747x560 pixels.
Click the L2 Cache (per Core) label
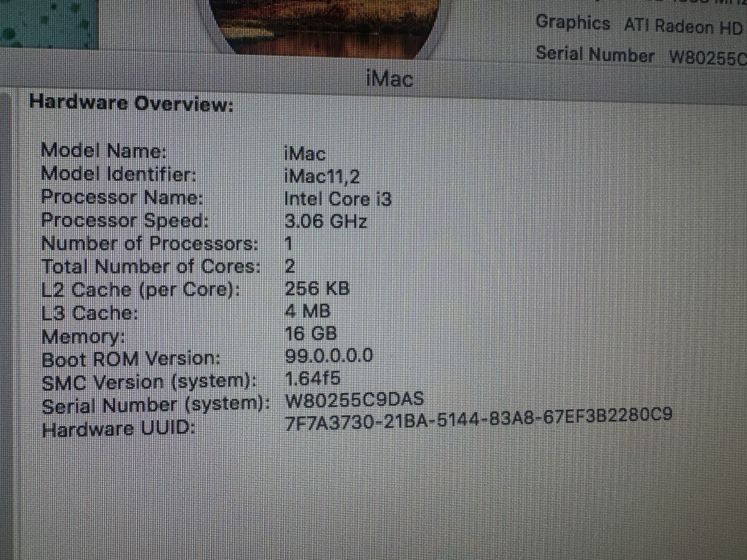tap(141, 290)
